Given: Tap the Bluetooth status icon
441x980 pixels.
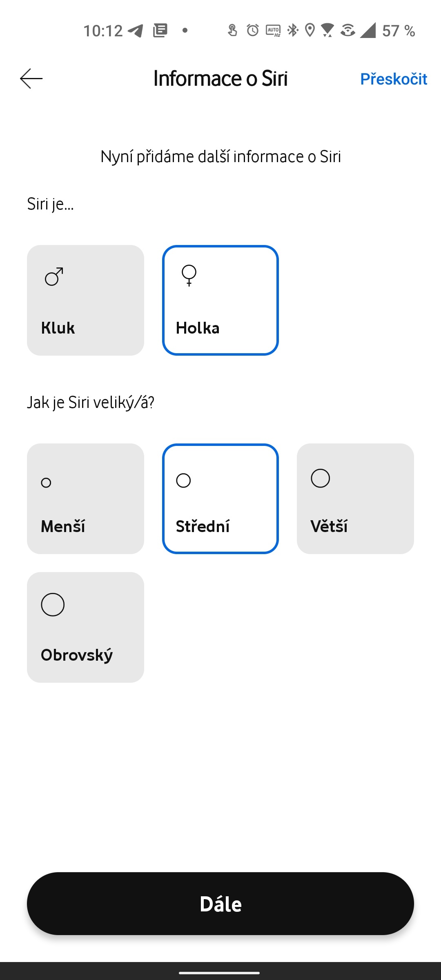Looking at the screenshot, I should (293, 30).
